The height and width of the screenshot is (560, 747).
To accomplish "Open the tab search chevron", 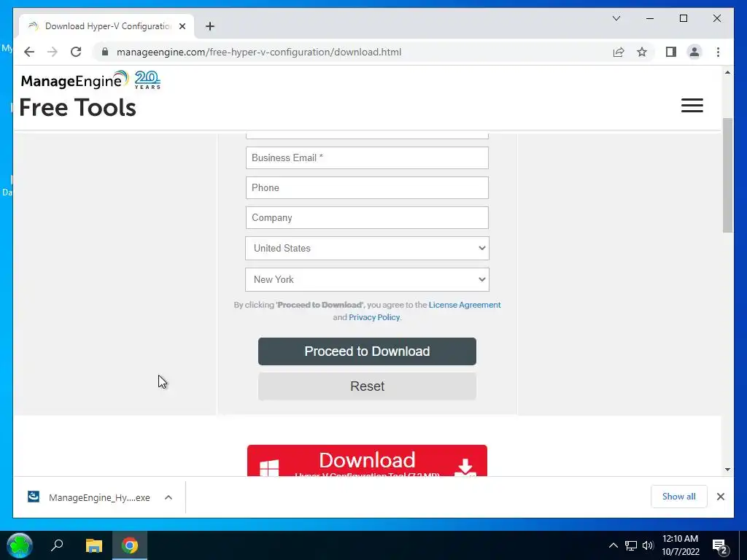I will pos(616,18).
